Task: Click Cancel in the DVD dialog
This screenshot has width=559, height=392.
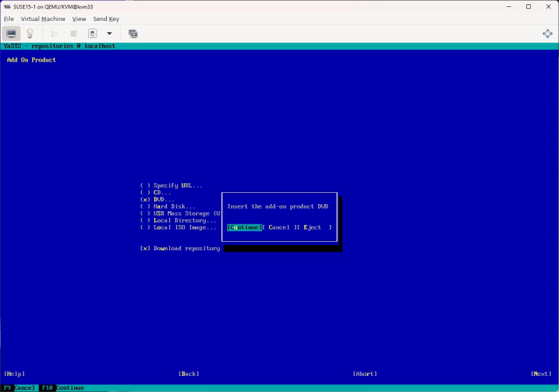Action: 279,227
